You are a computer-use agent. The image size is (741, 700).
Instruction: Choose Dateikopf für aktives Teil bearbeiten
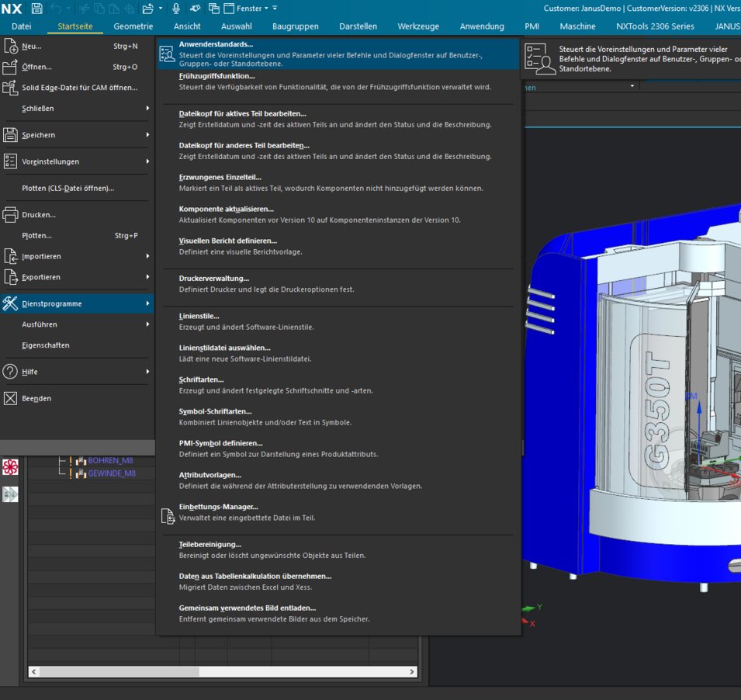[x=338, y=120]
